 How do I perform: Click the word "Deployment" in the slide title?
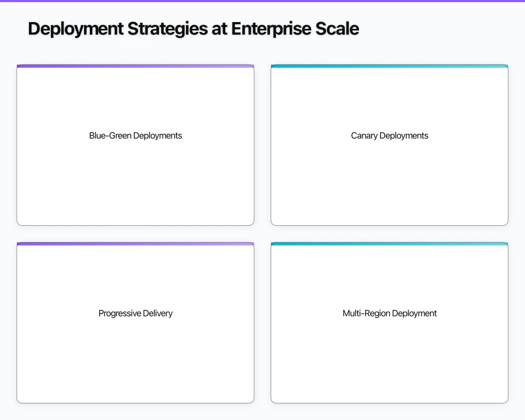(x=75, y=29)
